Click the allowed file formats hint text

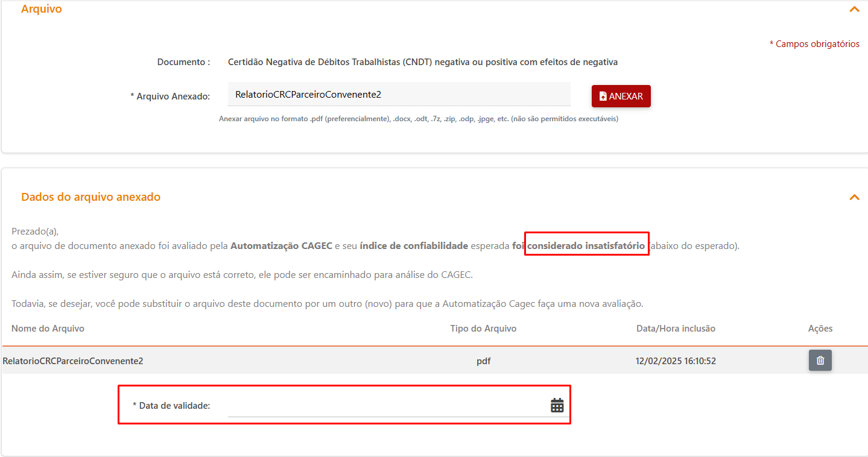click(x=418, y=119)
